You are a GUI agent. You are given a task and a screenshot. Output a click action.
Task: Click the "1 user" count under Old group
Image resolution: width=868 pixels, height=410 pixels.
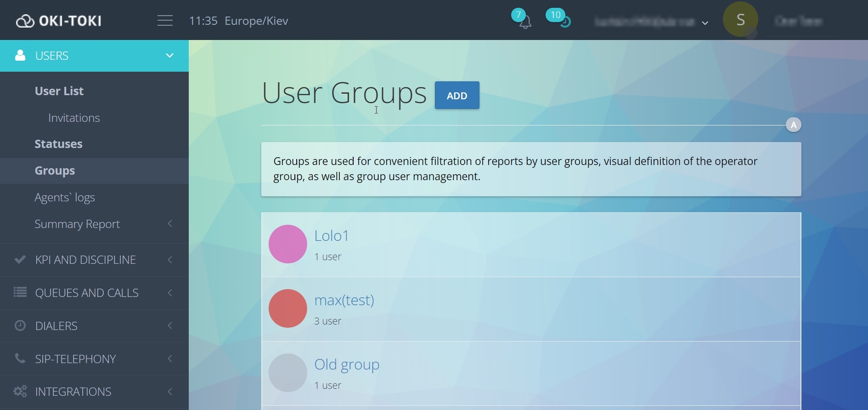pyautogui.click(x=328, y=385)
